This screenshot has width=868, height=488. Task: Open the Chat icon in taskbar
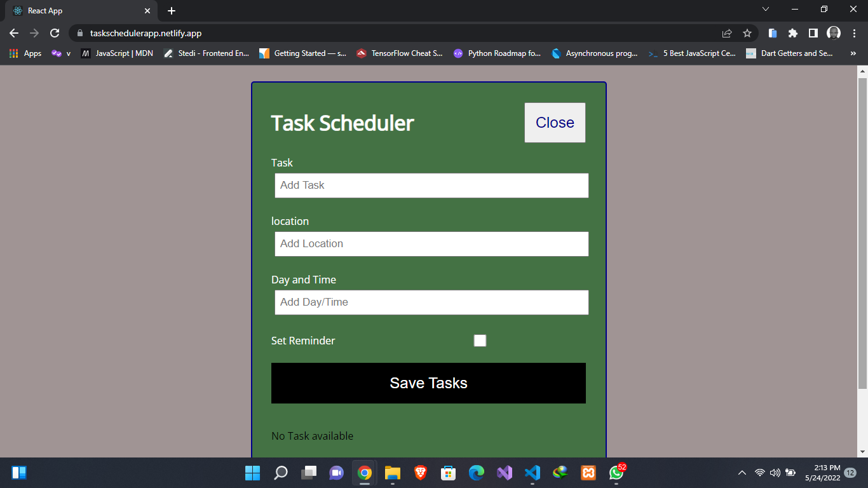(x=336, y=473)
